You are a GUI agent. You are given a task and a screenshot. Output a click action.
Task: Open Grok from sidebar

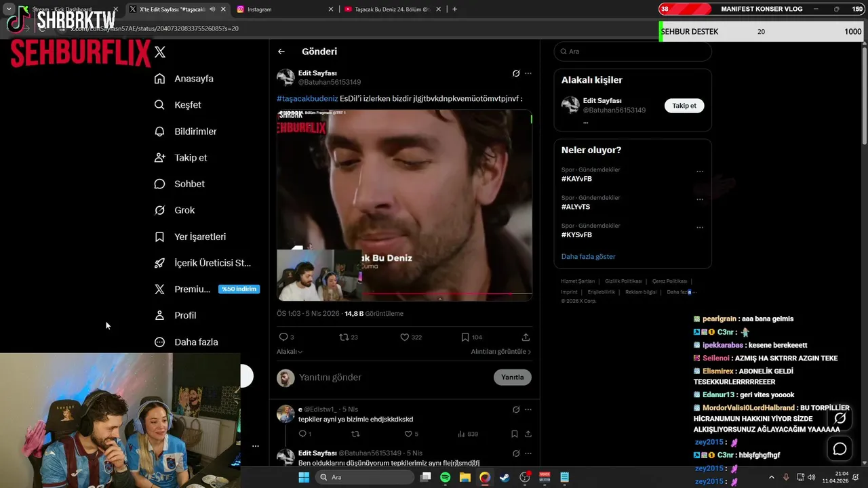[x=174, y=210]
